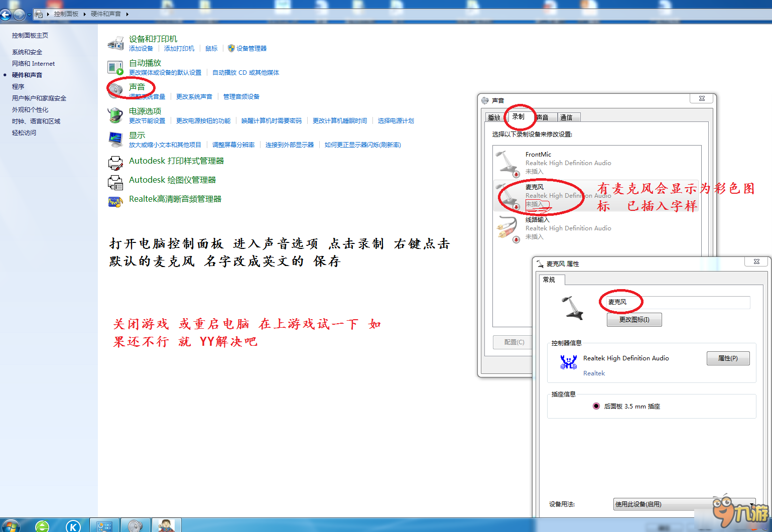Open 更改系统声音 link
Image resolution: width=772 pixels, height=532 pixels.
[194, 97]
